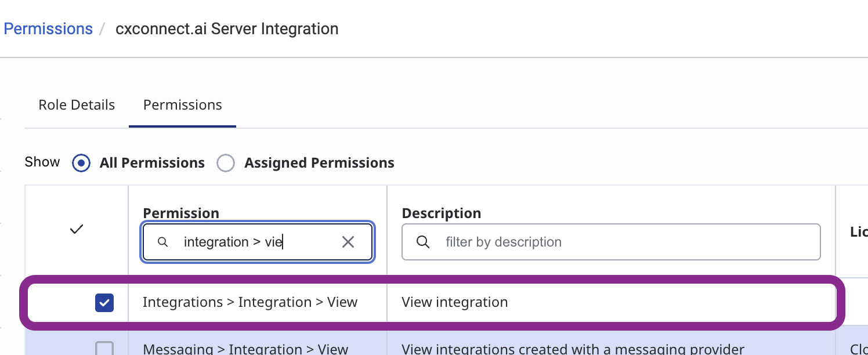Check the Messaging > Integration > View checkbox
Screen dimensions: 868x355
coord(104,348)
